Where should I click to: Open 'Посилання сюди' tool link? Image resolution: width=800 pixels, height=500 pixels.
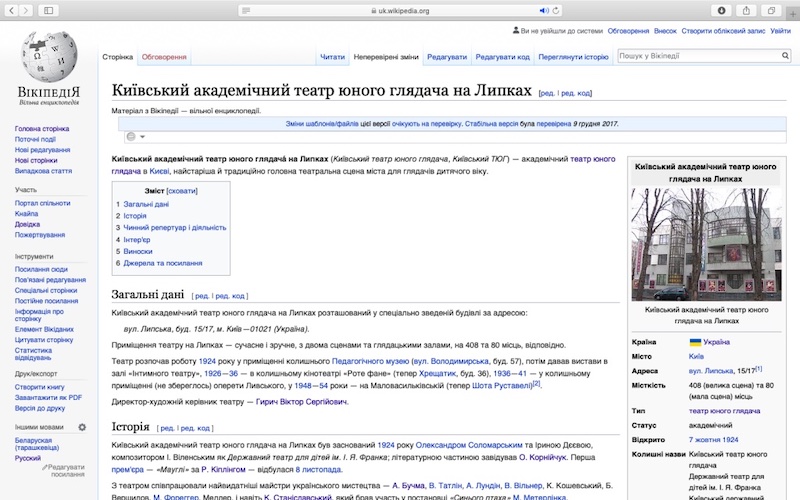click(x=41, y=269)
